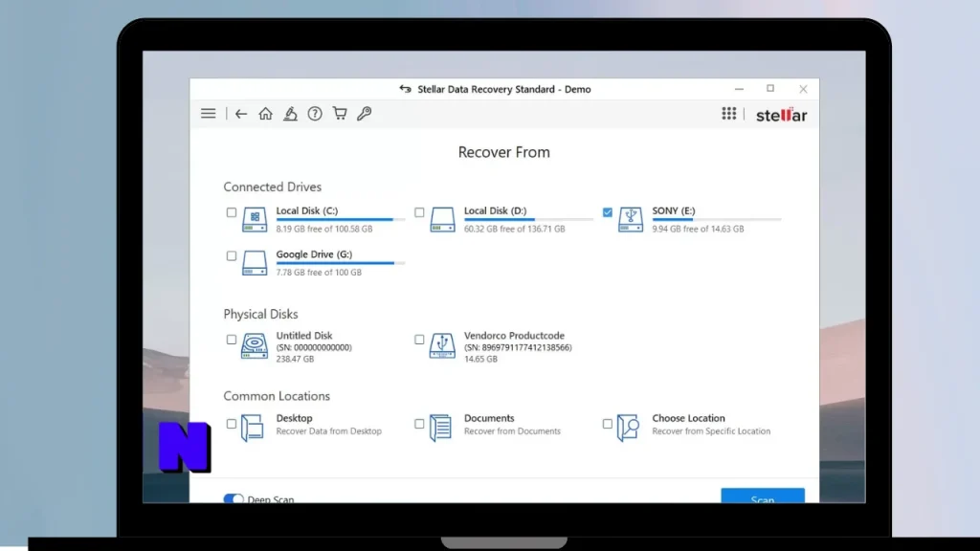The image size is (980, 551).
Task: Select the 'Vendorco Productcode' label
Action: (x=514, y=336)
